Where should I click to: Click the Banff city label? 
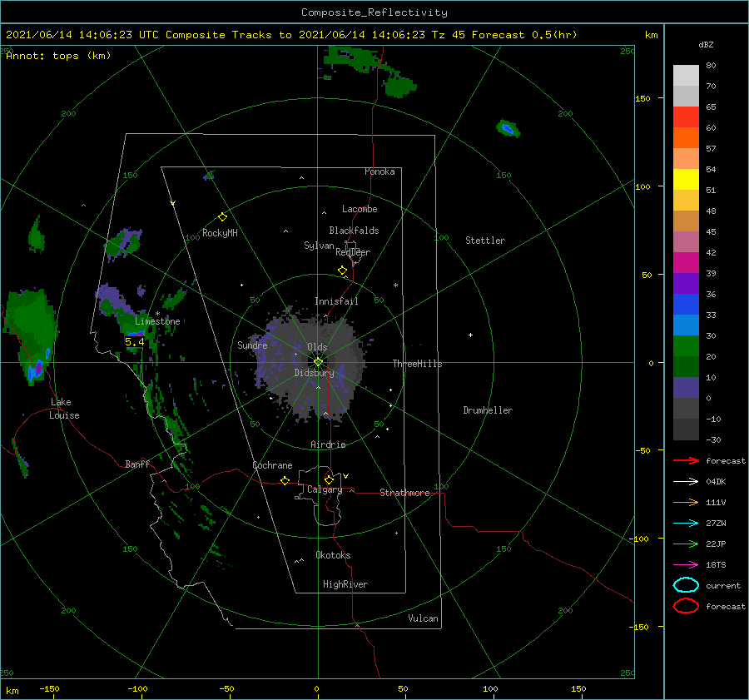137,464
